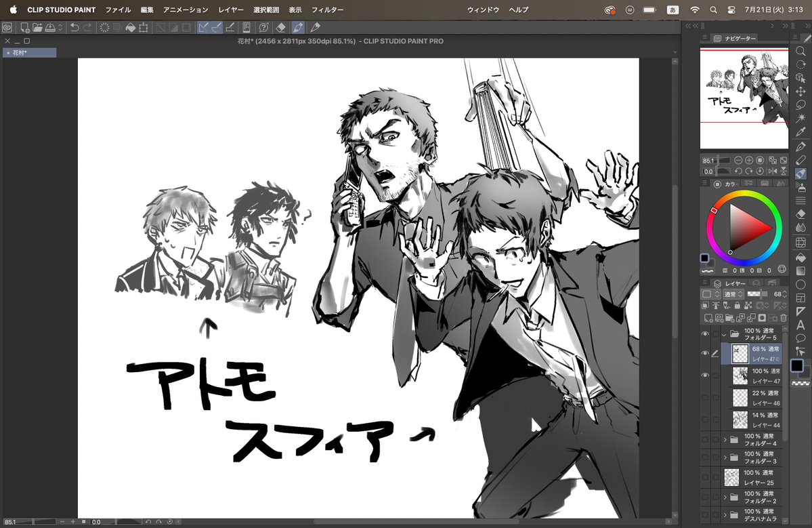Image resolution: width=812 pixels, height=528 pixels.
Task: Select the Frame border tool
Action: [x=800, y=298]
